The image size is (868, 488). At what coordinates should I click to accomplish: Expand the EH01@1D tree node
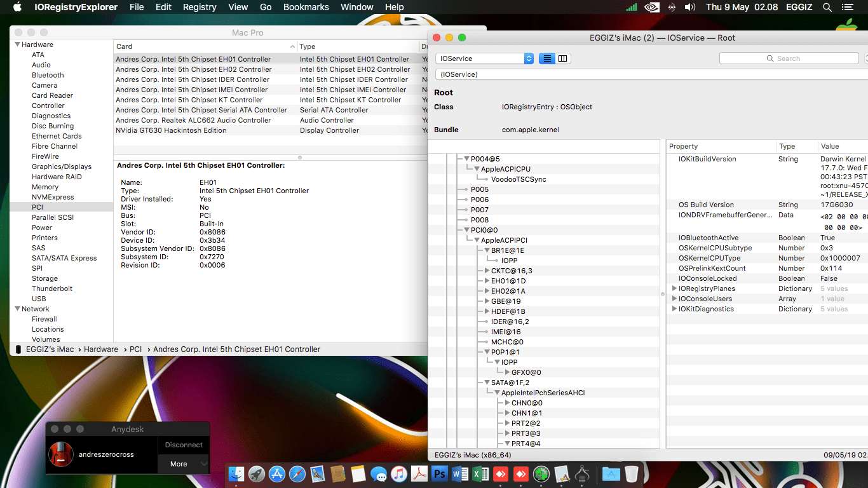click(487, 281)
